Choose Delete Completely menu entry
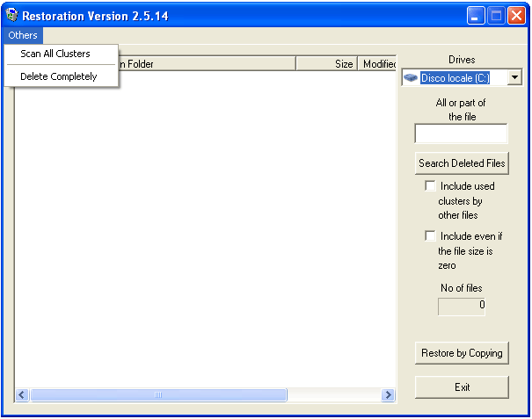This screenshot has height=419, width=532. [x=61, y=76]
